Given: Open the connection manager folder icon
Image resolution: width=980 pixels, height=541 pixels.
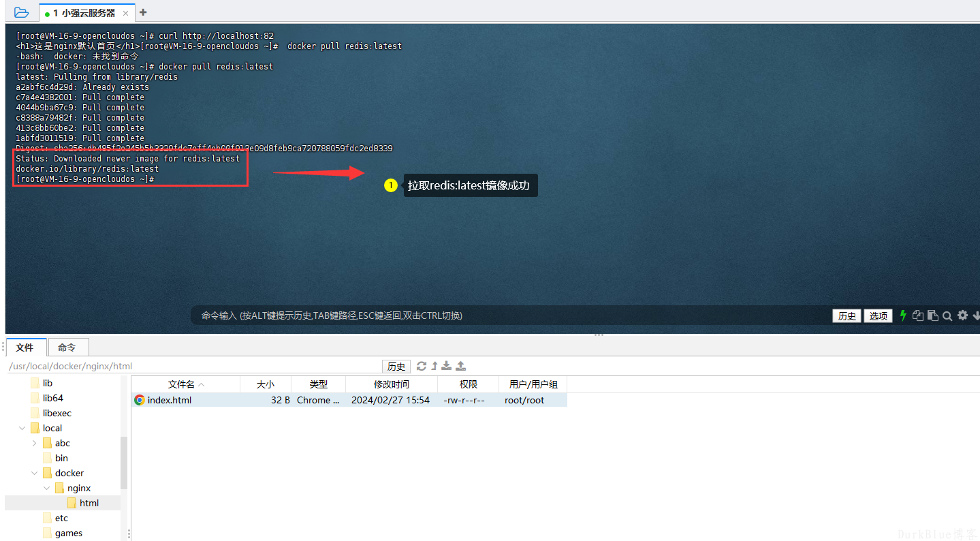Looking at the screenshot, I should (x=22, y=12).
